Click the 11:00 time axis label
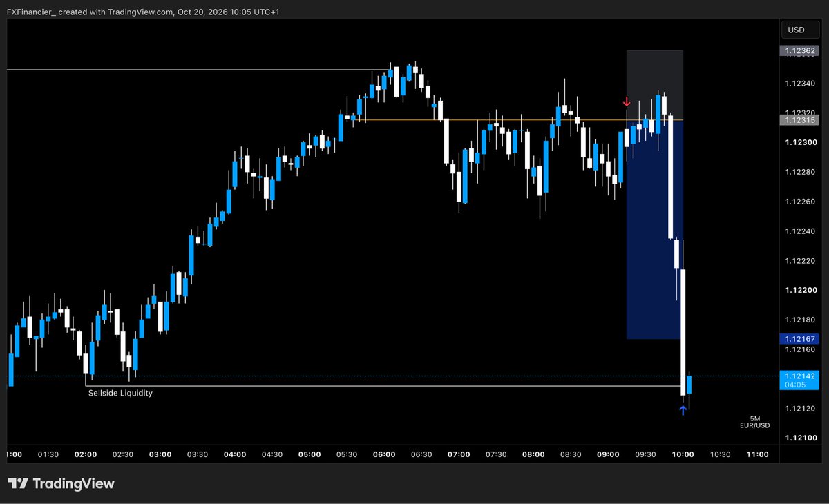The image size is (829, 504). [x=758, y=454]
